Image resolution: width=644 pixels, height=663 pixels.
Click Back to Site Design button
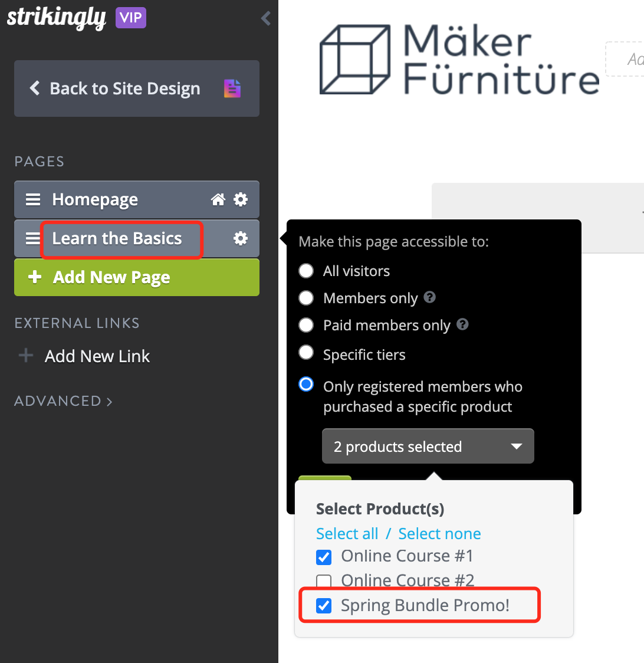(137, 88)
